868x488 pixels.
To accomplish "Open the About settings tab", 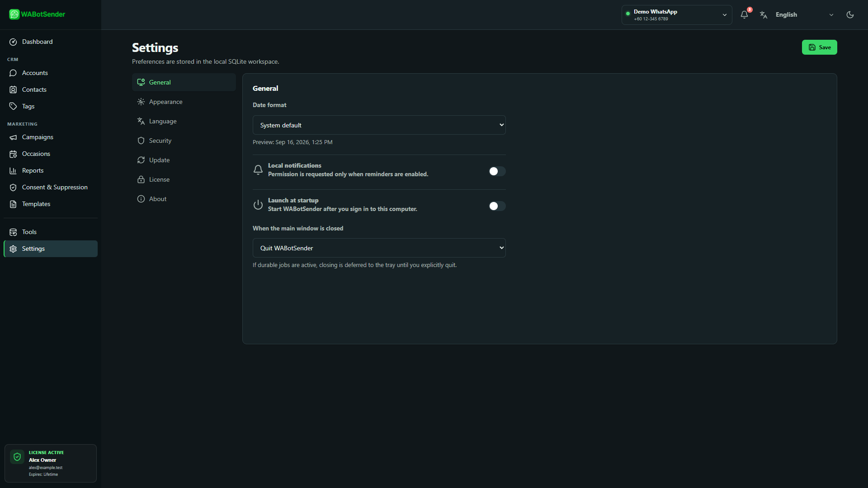I will click(x=184, y=199).
